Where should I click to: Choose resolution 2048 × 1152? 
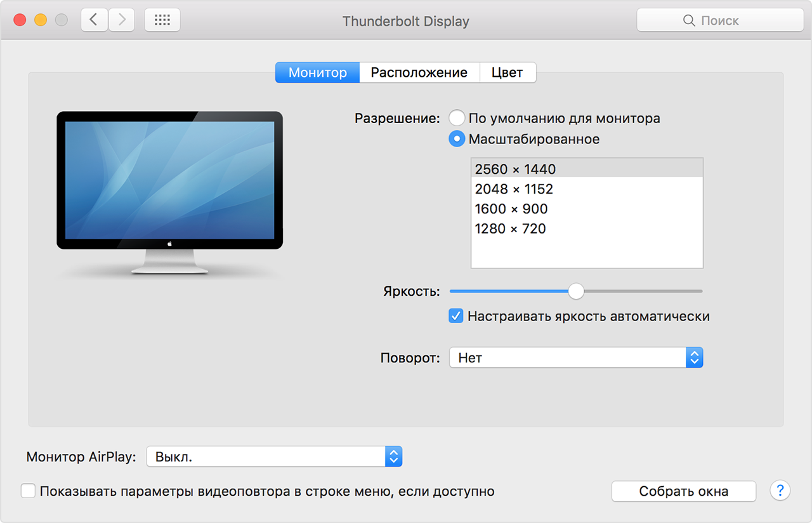[x=587, y=189]
